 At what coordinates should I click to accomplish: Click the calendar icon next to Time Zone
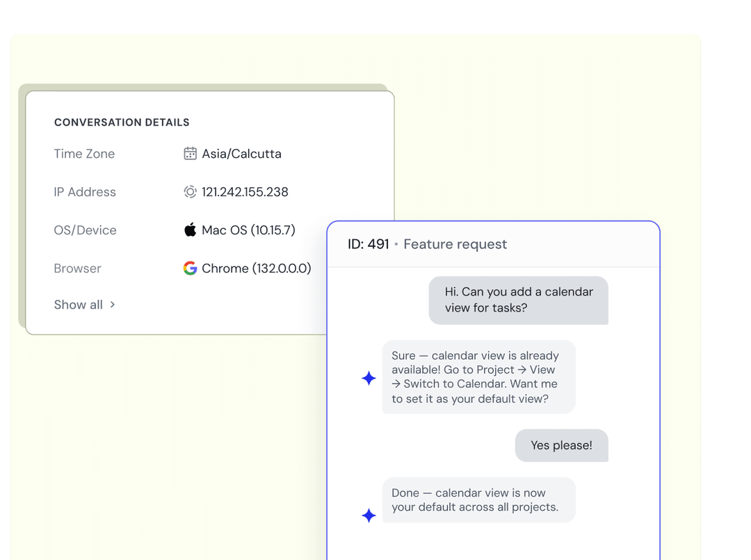pos(189,153)
